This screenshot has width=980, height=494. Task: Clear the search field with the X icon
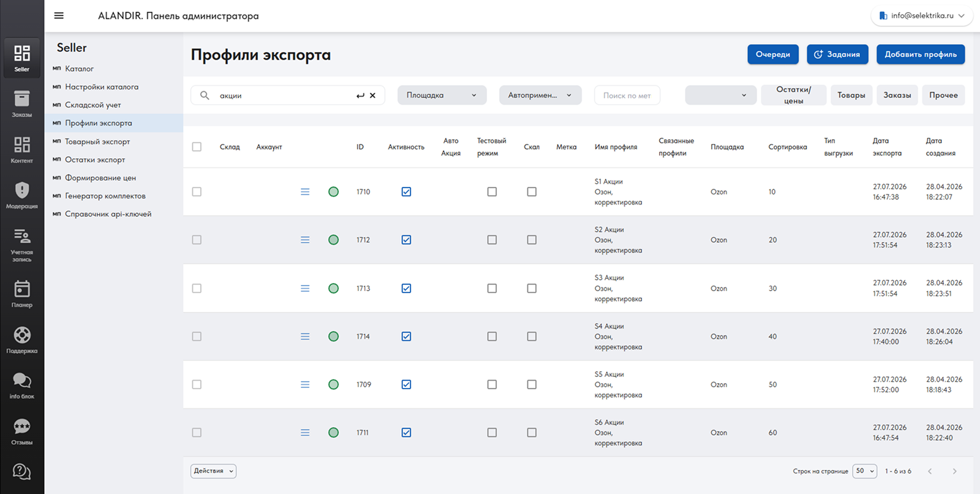click(372, 96)
